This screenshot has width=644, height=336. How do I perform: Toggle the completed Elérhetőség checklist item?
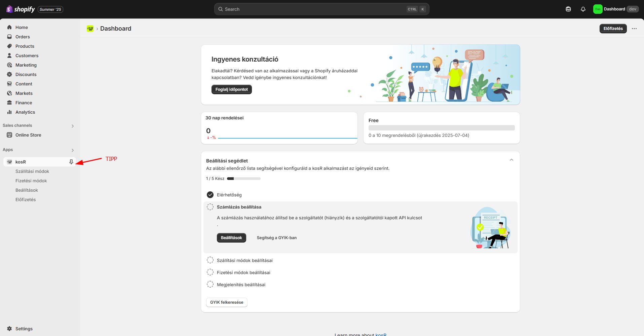(x=210, y=195)
